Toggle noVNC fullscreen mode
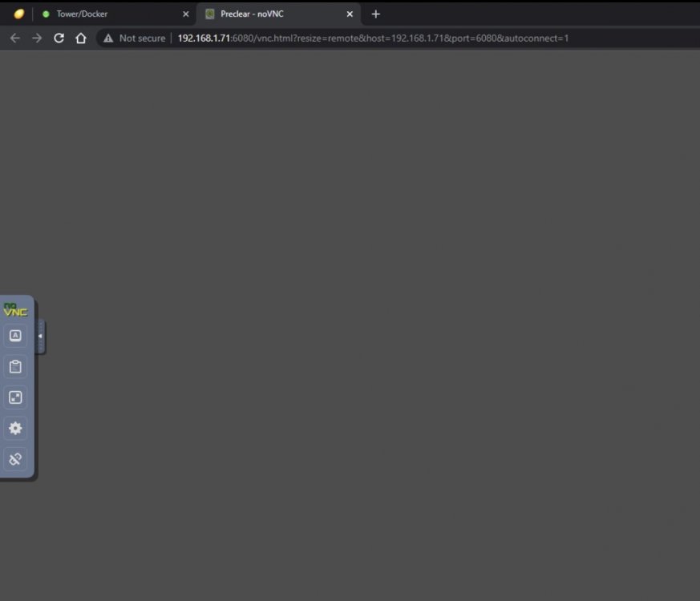Viewport: 700px width, 601px height. [x=15, y=397]
